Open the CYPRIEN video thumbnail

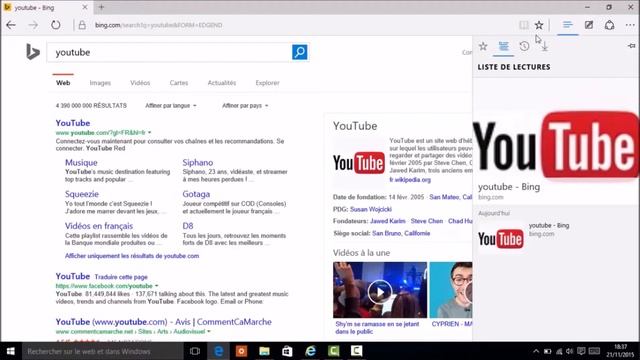(x=451, y=290)
